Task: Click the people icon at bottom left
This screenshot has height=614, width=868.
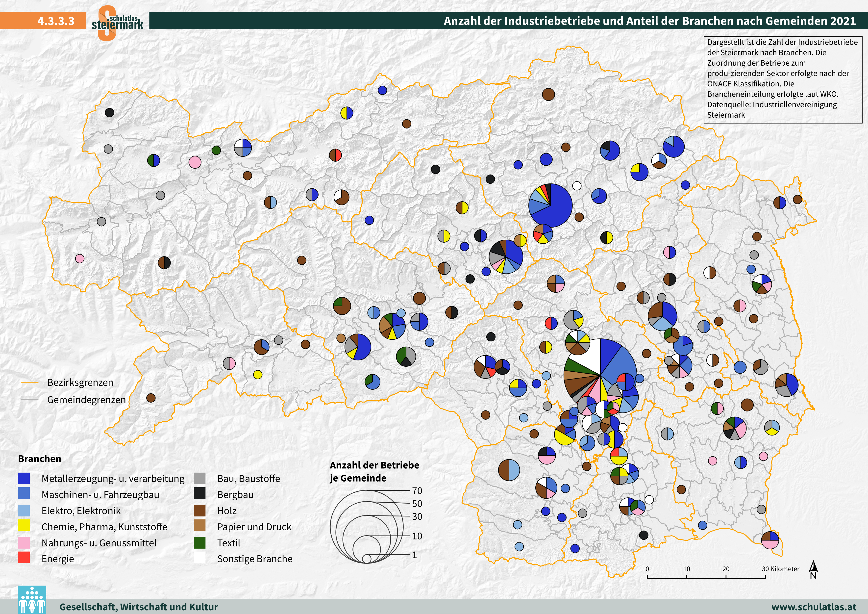Action: 32,600
